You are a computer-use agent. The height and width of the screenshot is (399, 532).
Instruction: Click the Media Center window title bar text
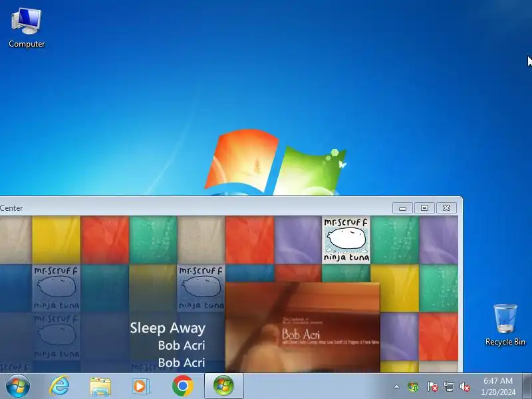click(11, 208)
